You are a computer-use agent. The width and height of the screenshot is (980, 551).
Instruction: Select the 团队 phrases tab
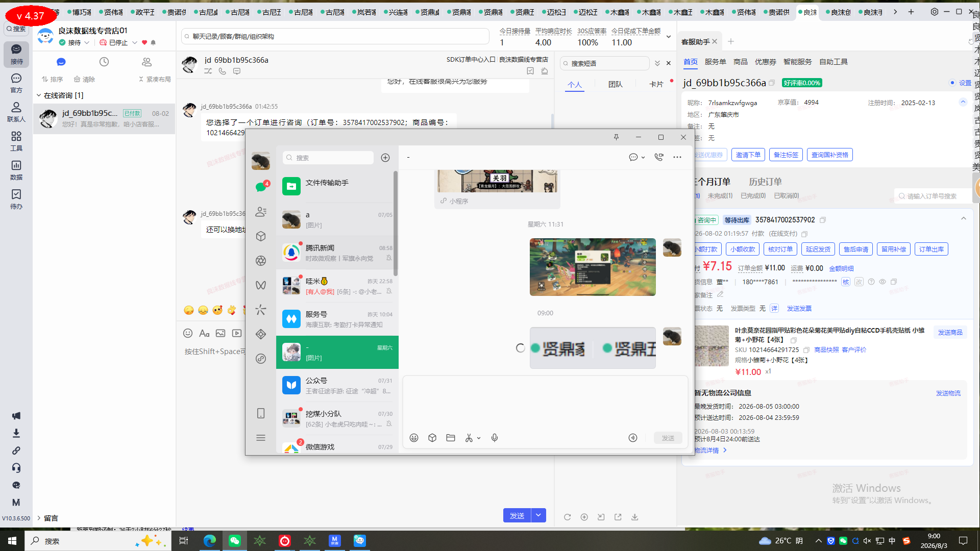[615, 84]
